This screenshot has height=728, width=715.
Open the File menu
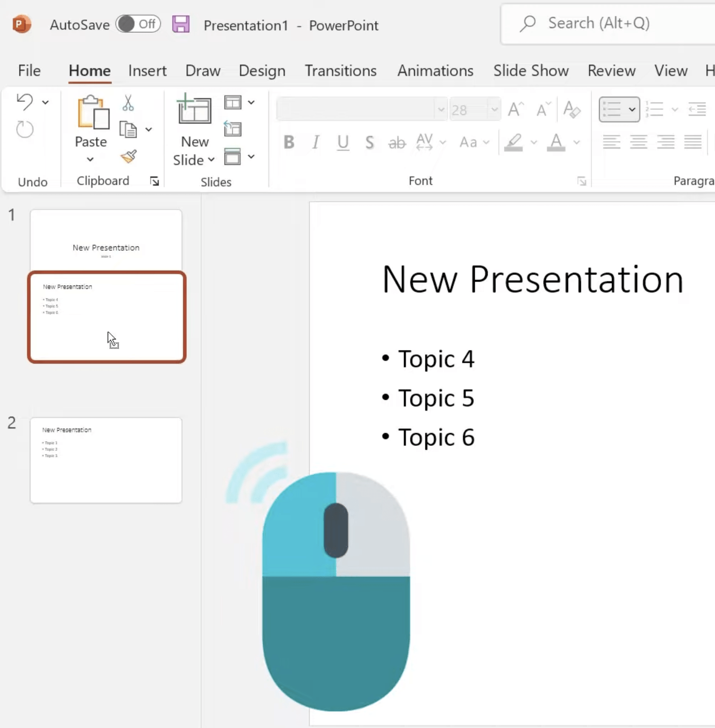point(29,71)
